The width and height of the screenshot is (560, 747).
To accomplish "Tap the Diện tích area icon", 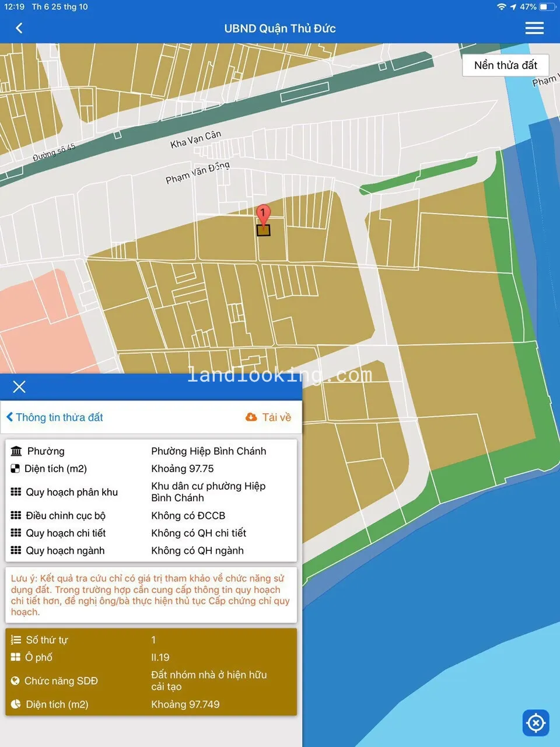I will click(x=16, y=469).
